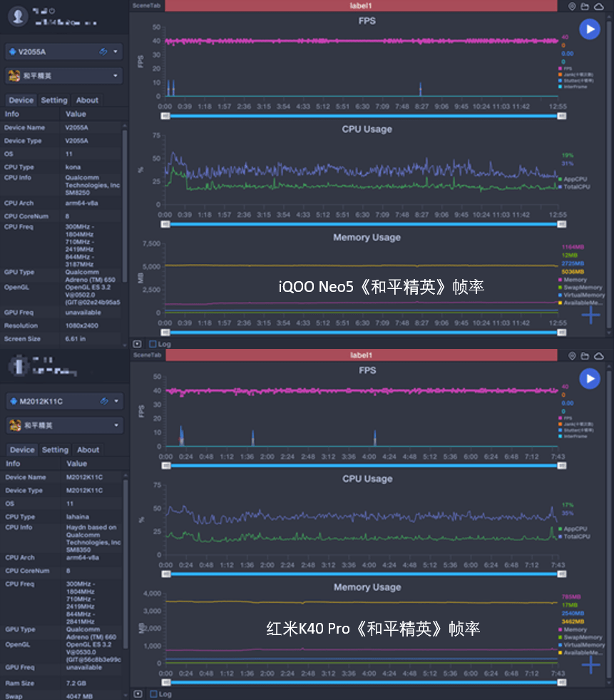Screen dimensions: 614x700
Task: Open the folder icon in M2012K11C session header
Action: pos(585,356)
